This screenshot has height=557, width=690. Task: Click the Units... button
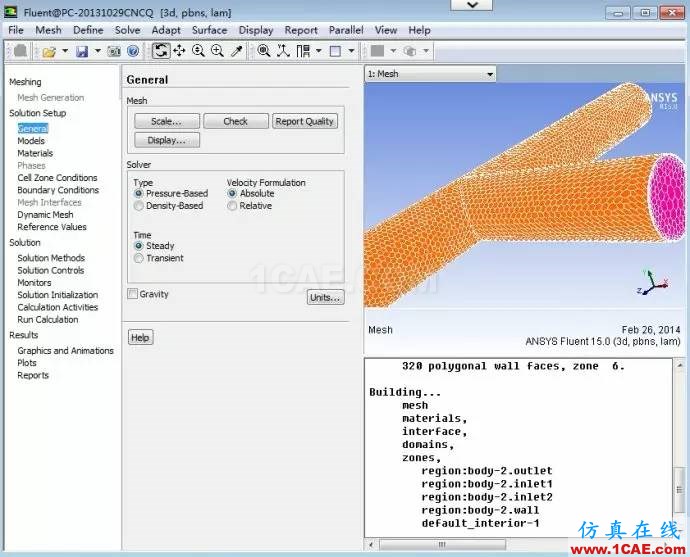[x=325, y=297]
